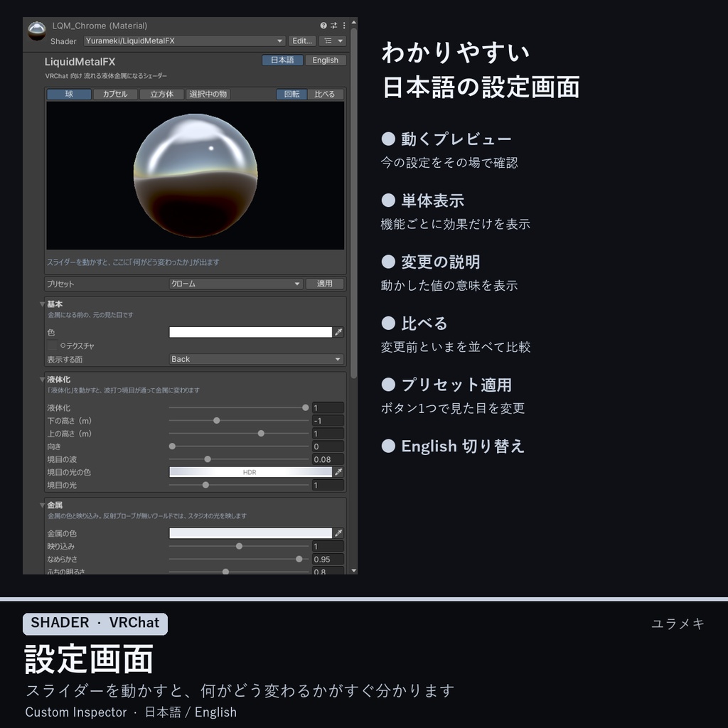Click the 映り込み value field
Screen dimensions: 728x728
click(x=328, y=546)
